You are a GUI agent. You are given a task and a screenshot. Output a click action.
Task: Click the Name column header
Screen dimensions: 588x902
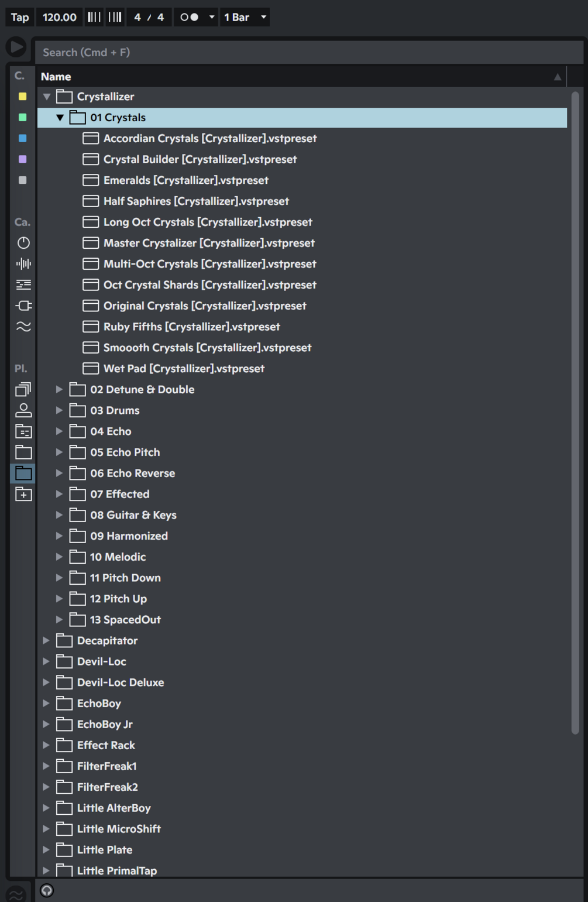click(56, 77)
